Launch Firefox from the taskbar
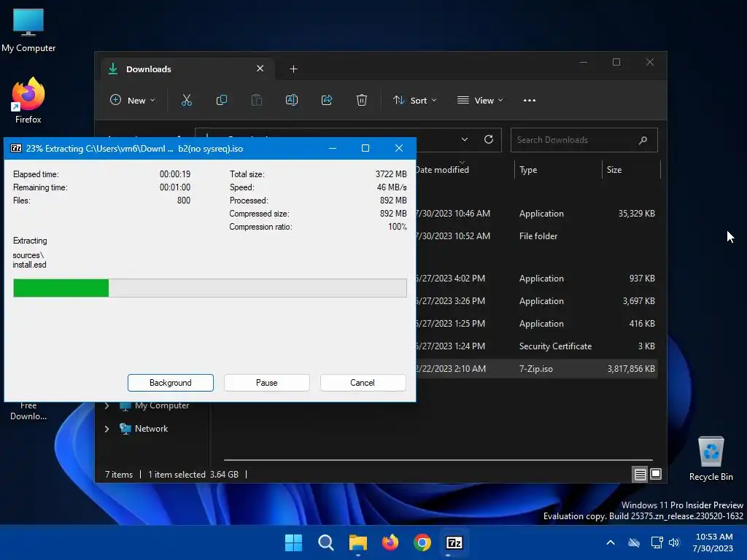The width and height of the screenshot is (747, 560). [x=390, y=542]
